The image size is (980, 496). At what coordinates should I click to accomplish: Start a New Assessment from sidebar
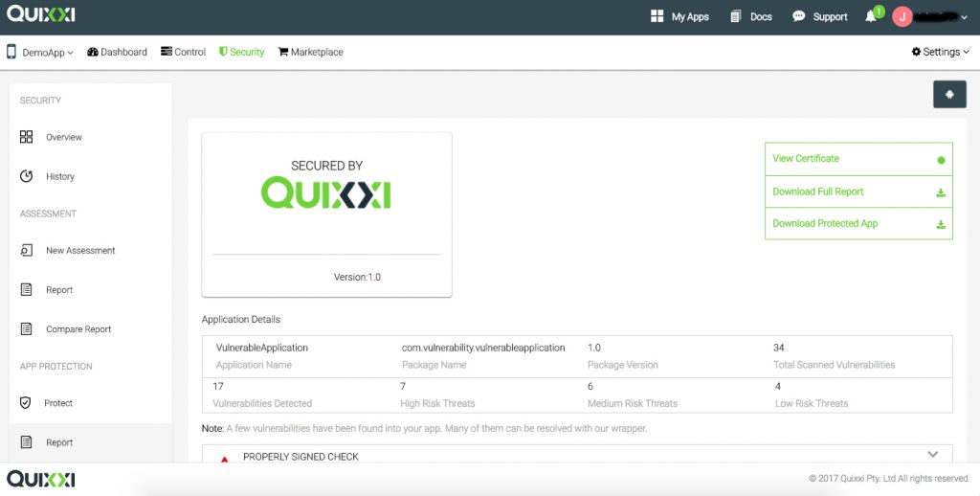click(80, 250)
